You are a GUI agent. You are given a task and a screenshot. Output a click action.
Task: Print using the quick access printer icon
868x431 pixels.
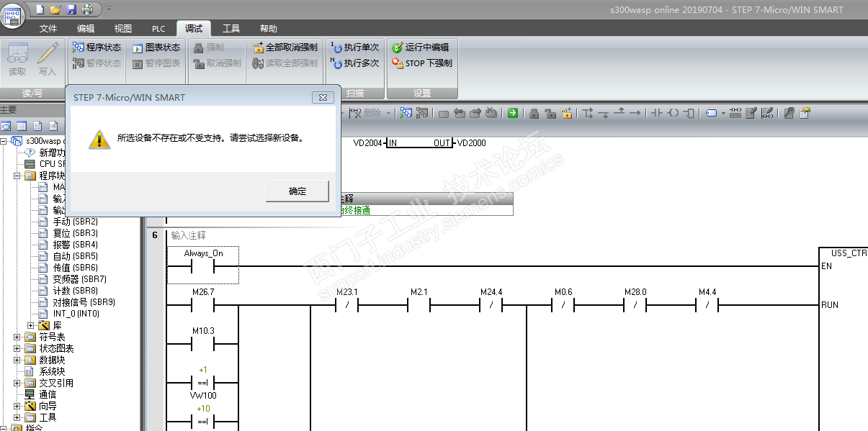(x=87, y=9)
